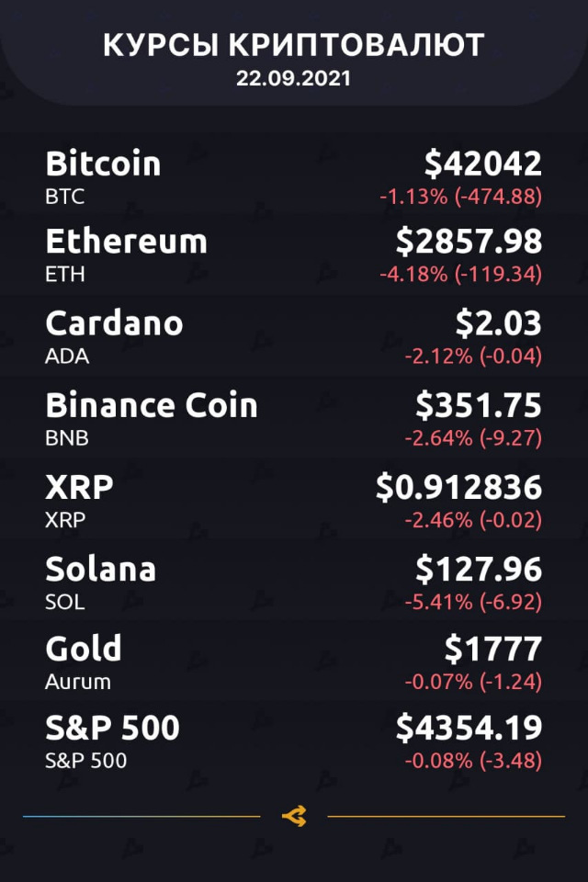This screenshot has height=882, width=588.
Task: Click the Solana price $127.96
Action: pos(479,570)
